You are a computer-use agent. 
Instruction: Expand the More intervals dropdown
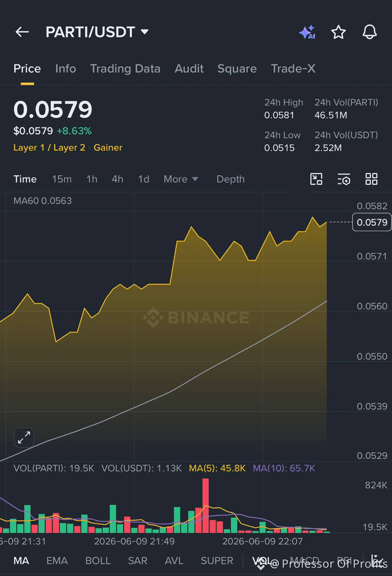[x=181, y=179]
